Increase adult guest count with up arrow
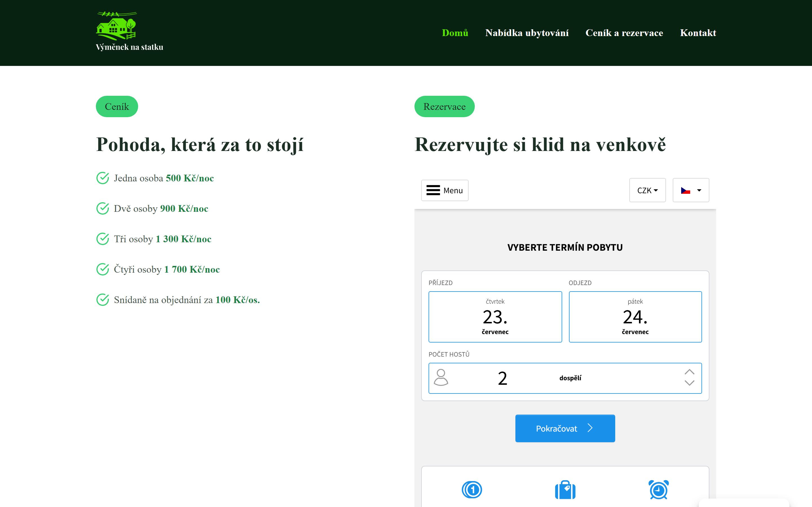812x507 pixels. (689, 372)
